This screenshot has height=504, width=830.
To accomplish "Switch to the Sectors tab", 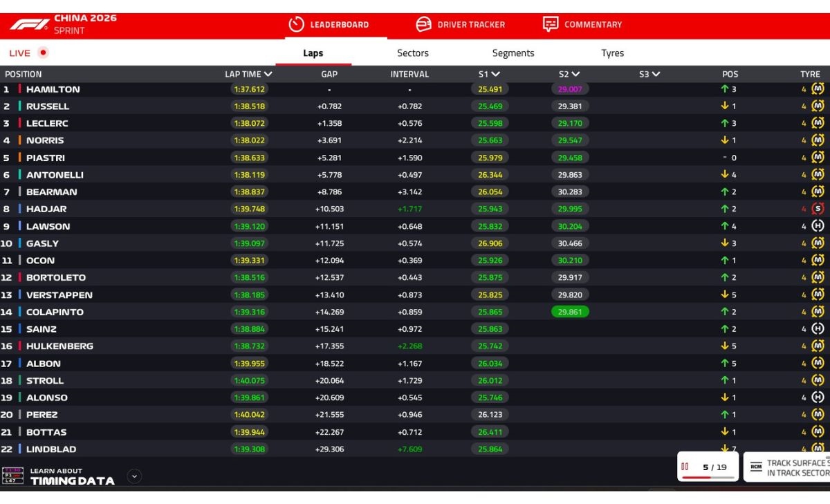I will 412,53.
